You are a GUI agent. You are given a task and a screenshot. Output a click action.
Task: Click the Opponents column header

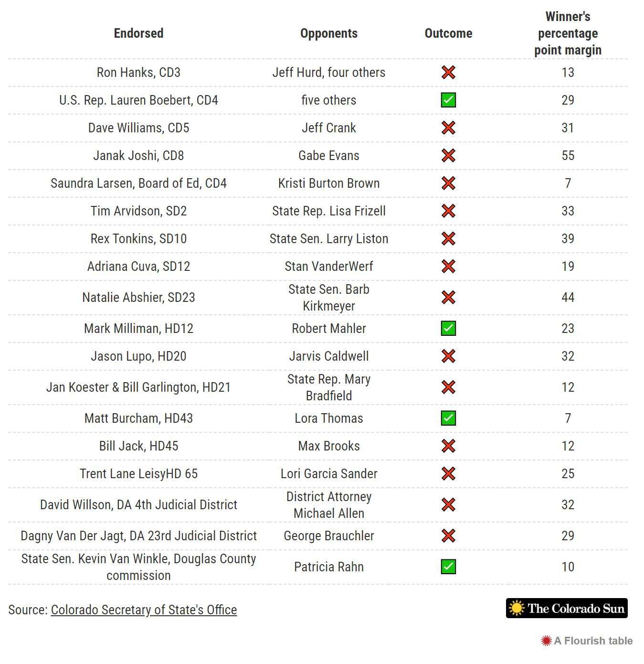click(x=329, y=33)
